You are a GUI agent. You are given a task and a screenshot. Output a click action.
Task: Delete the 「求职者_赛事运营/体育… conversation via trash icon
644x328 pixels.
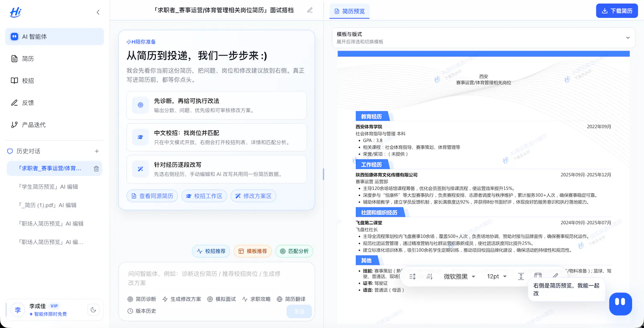click(x=96, y=169)
